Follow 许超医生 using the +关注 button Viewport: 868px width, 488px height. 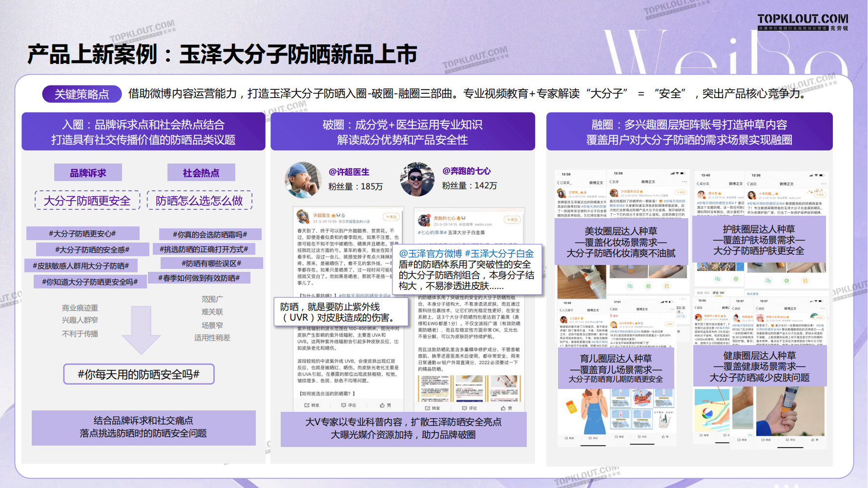pos(391,217)
